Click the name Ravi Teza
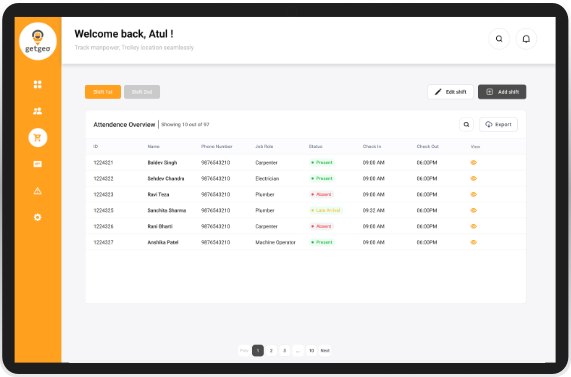This screenshot has height=377, width=571. (x=158, y=195)
